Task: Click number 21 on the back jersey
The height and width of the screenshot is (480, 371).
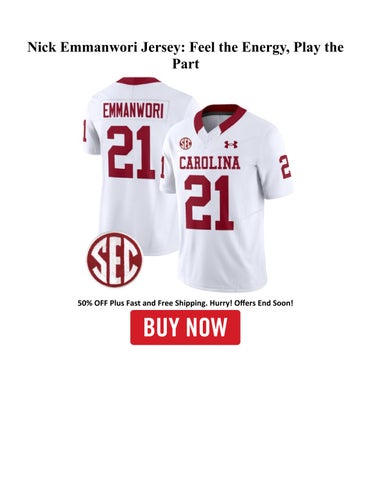Action: click(x=131, y=152)
